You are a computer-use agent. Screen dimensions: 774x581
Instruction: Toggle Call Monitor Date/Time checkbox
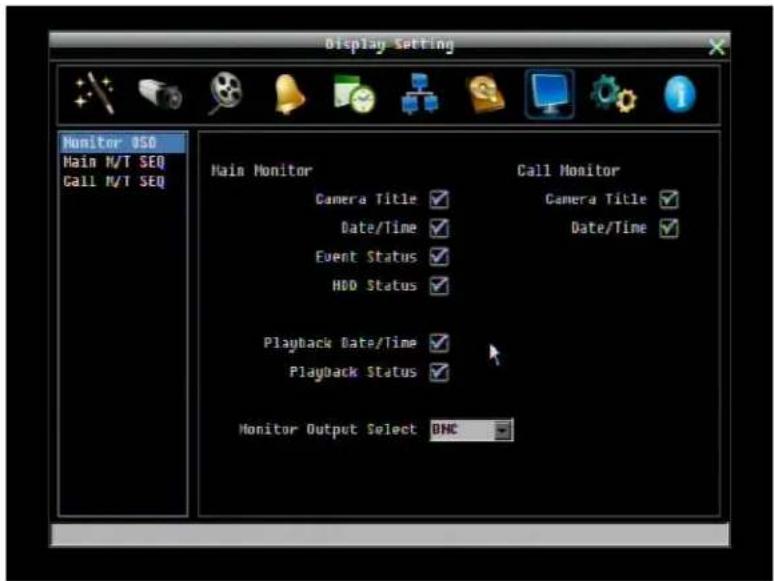click(669, 228)
